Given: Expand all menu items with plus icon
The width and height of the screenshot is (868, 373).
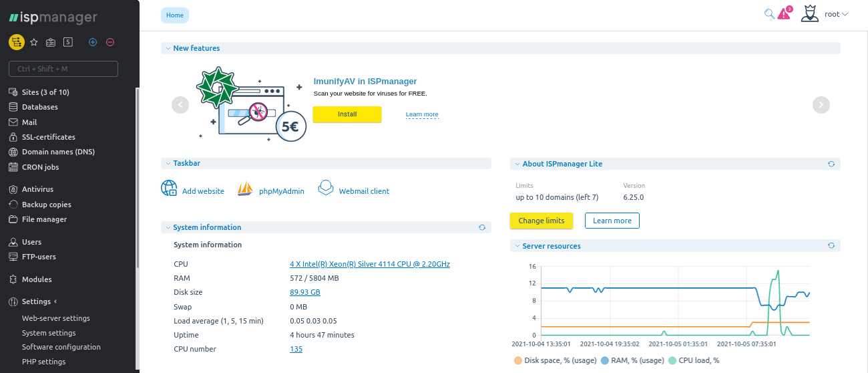Looking at the screenshot, I should [93, 42].
